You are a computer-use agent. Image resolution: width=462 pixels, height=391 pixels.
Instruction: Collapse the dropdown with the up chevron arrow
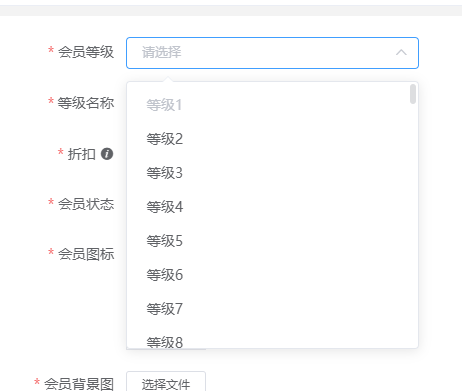pos(401,52)
